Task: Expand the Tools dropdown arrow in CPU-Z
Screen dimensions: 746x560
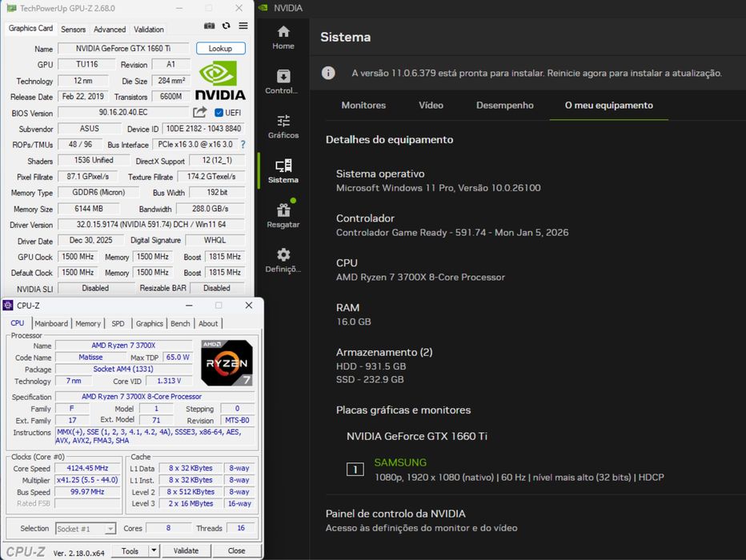Action: (154, 550)
